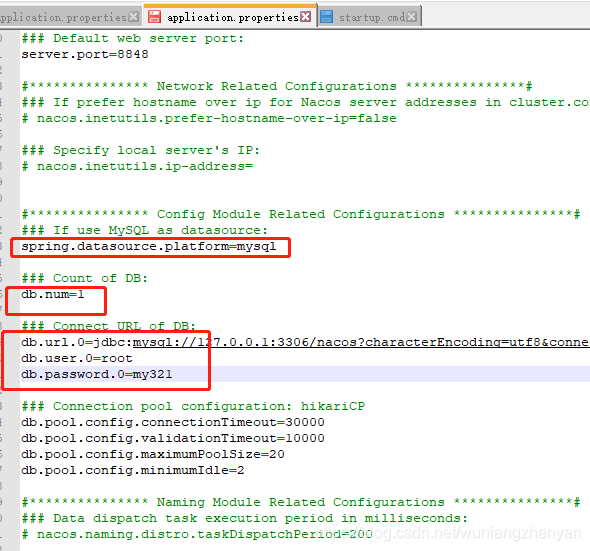Click the db.user.0=root line
Viewport: 590px width, 551px height.
pos(77,358)
